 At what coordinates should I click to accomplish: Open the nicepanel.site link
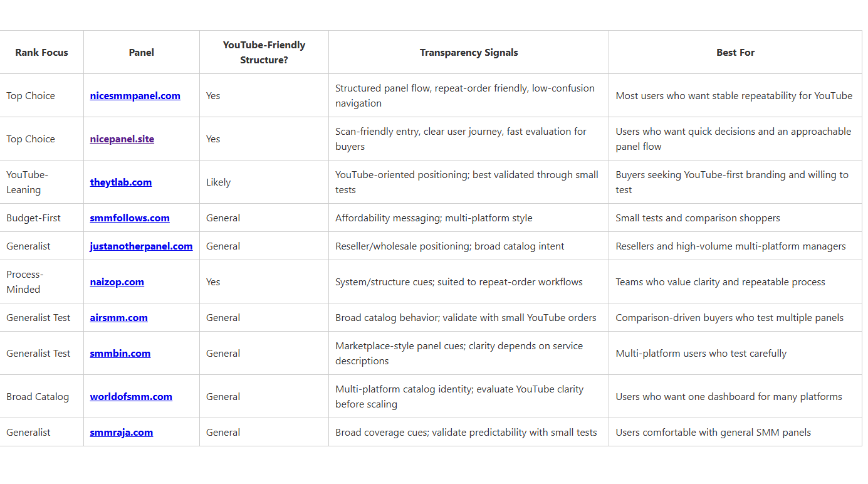(x=122, y=139)
